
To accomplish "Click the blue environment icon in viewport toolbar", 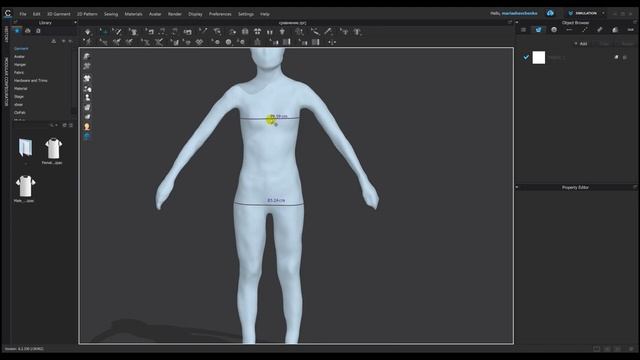I will click(x=87, y=137).
